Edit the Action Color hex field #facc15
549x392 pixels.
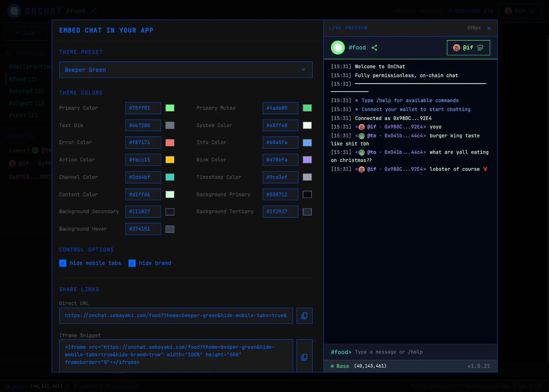[143, 160]
